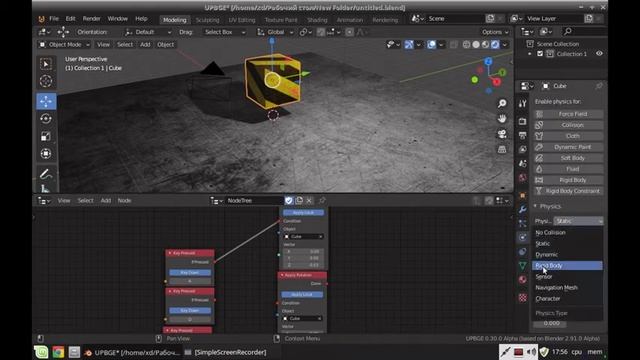Open the Tool properties tab icon

coord(522,104)
